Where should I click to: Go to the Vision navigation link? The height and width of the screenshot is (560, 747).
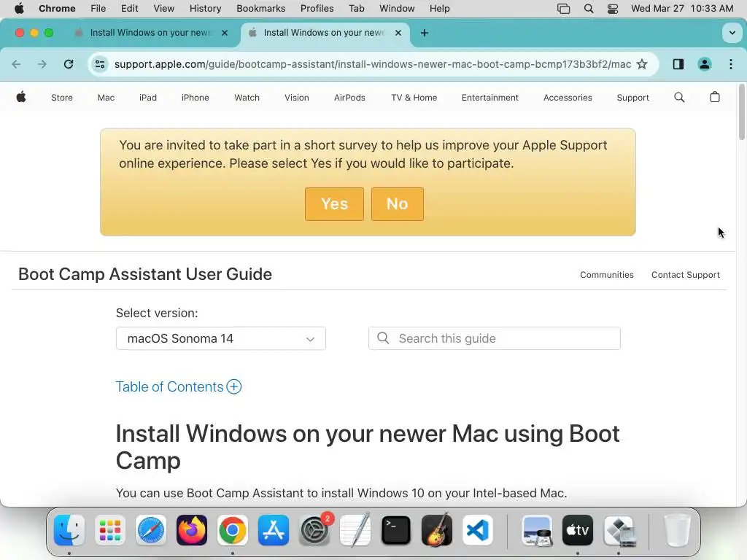[x=297, y=98]
